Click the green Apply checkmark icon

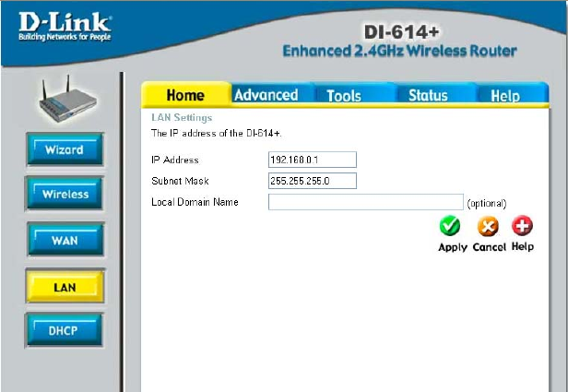(x=450, y=226)
